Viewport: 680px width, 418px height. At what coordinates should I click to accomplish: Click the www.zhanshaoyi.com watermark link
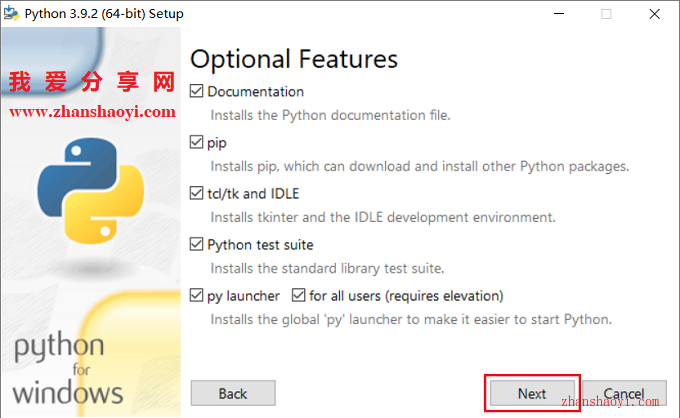coord(92,112)
